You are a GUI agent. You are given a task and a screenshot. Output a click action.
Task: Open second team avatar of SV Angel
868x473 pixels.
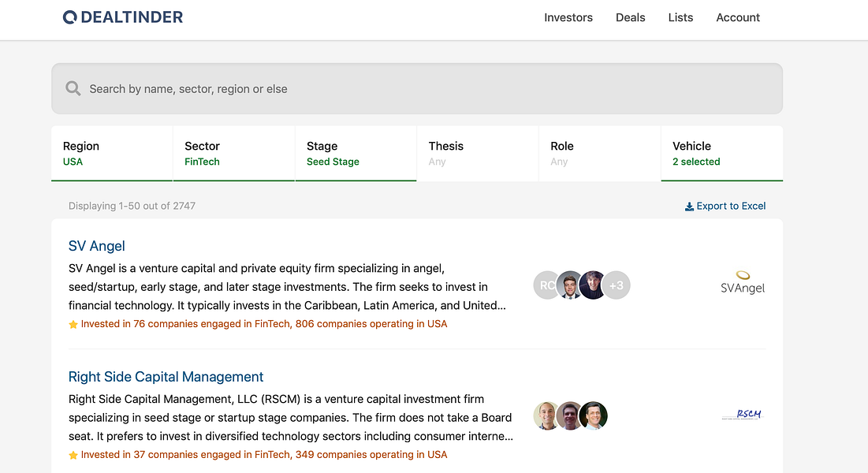(x=570, y=285)
